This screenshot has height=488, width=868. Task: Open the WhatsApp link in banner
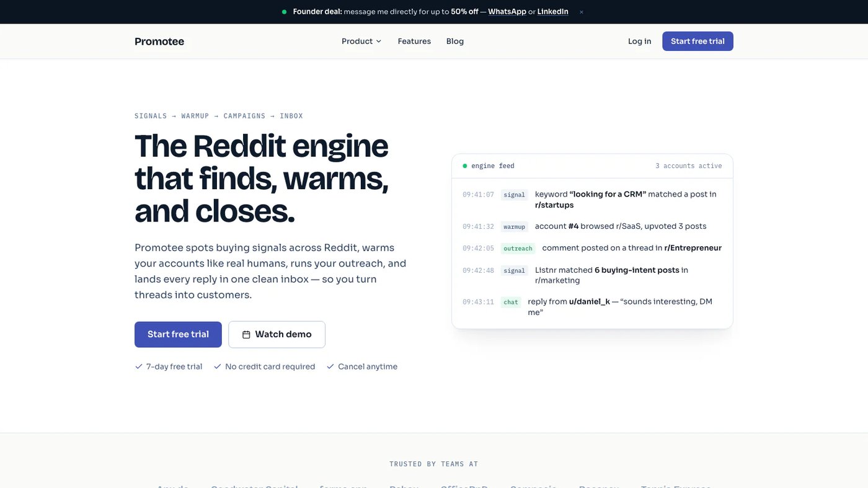[507, 12]
